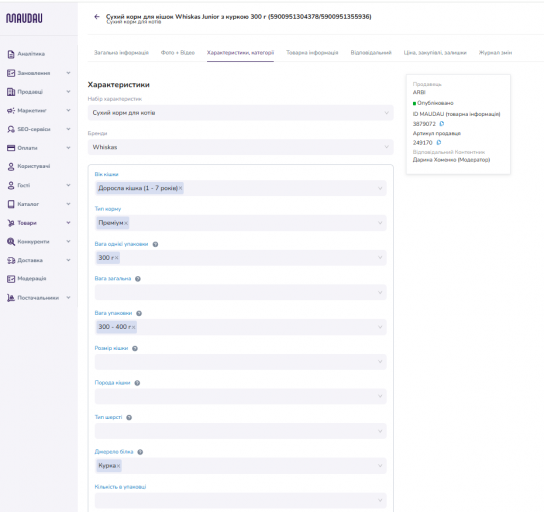Click the Джерело білка field
544x512 pixels.
[x=240, y=466]
